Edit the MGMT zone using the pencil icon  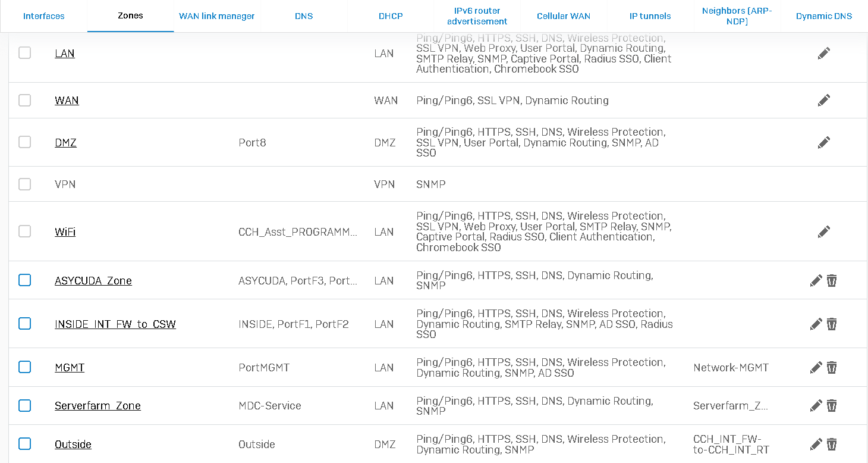(x=816, y=367)
